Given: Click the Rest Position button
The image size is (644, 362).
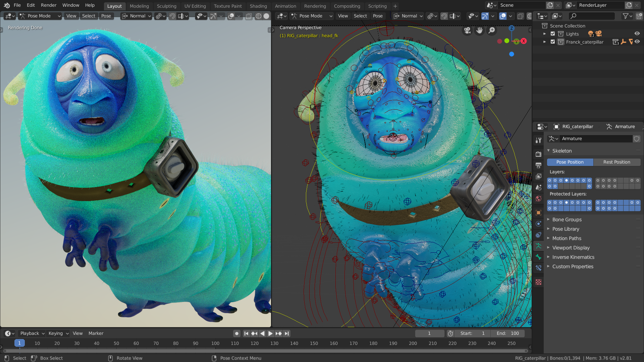Looking at the screenshot, I should click(616, 162).
